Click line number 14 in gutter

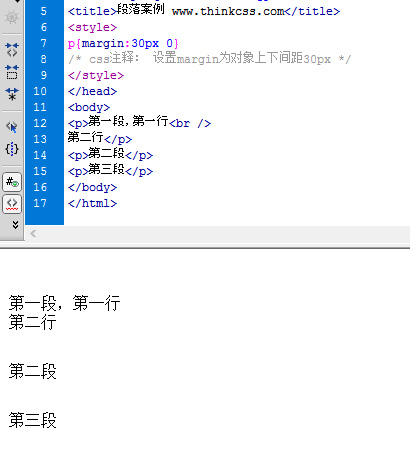40,155
